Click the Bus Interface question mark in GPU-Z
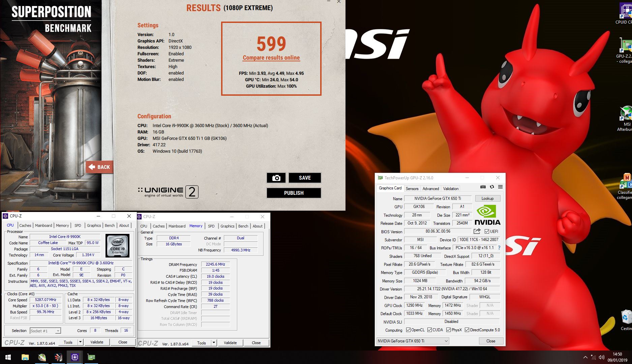The image size is (632, 364). click(x=499, y=248)
